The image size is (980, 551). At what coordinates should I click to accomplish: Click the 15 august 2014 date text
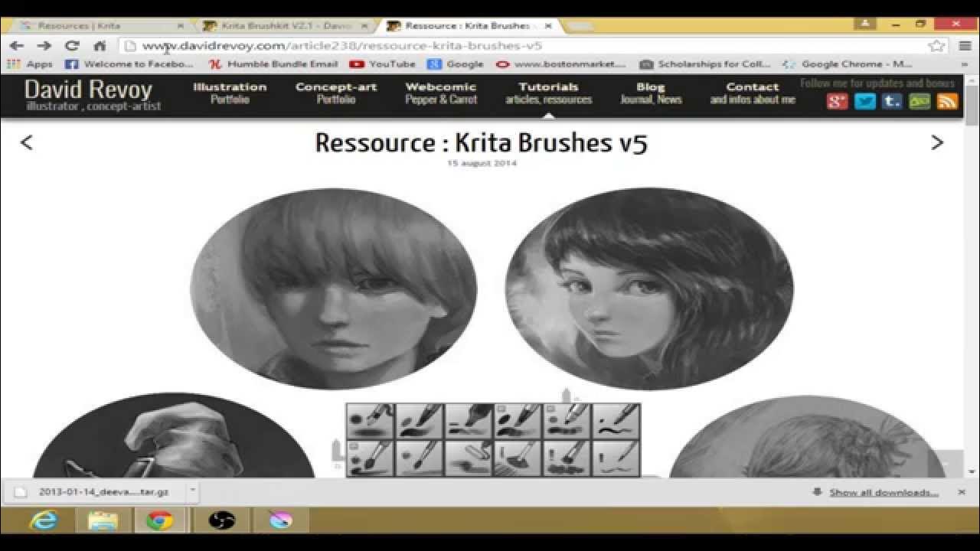pos(482,163)
